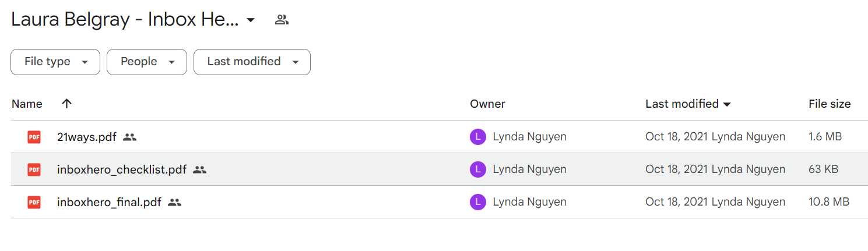The height and width of the screenshot is (251, 868).
Task: Select the 21ways.pdf file name
Action: (87, 137)
